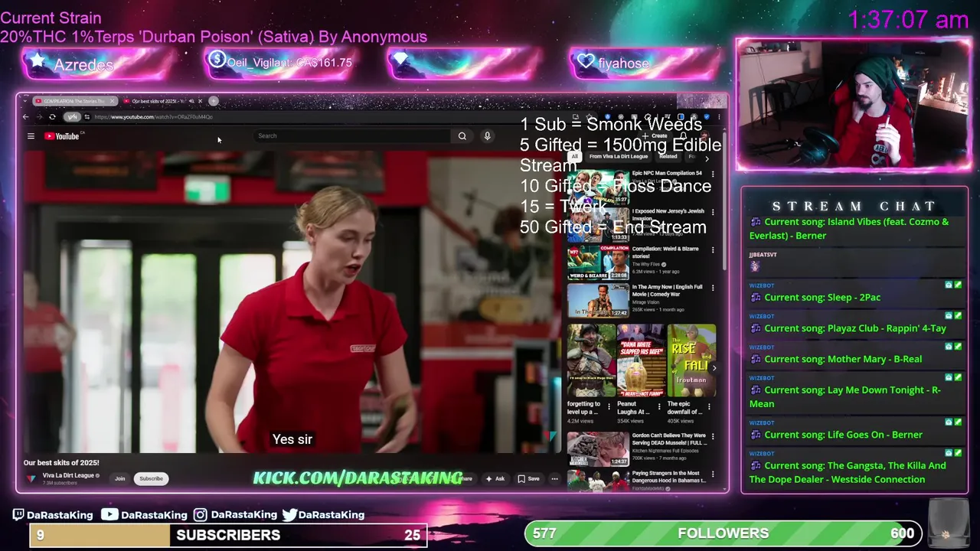The height and width of the screenshot is (551, 980).
Task: Show next shorts with shelf arrow
Action: 714,368
